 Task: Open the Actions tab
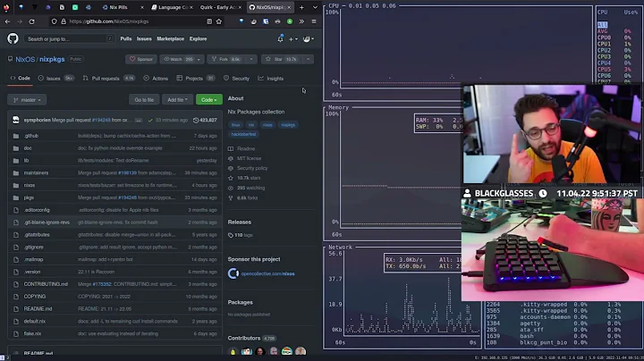click(x=156, y=79)
